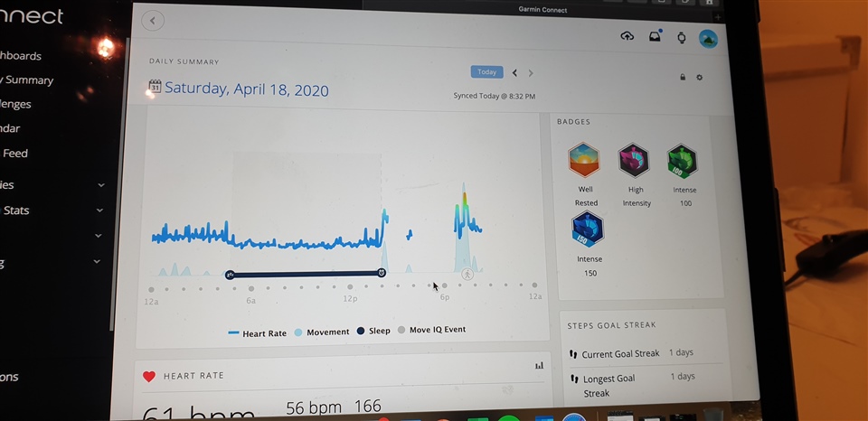This screenshot has width=868, height=421.
Task: Open Calendar in the sidebar
Action: coord(10,128)
